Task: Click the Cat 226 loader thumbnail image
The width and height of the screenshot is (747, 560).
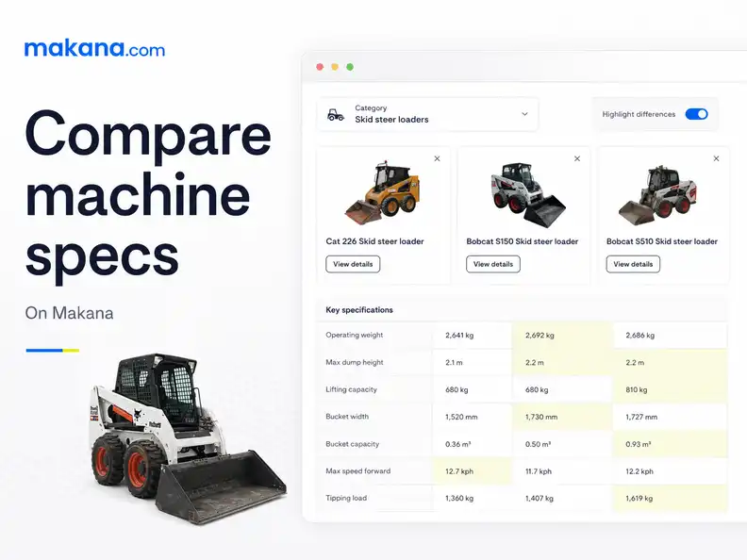Action: [x=383, y=193]
